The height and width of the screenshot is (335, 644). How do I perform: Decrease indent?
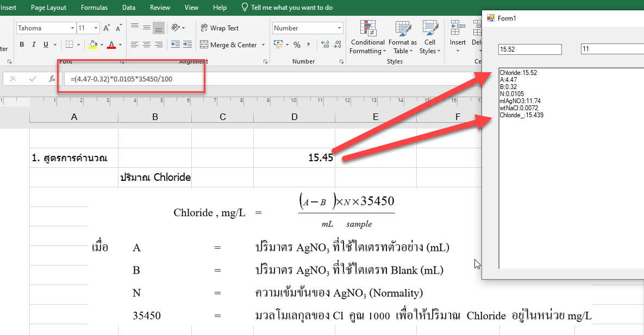[x=176, y=45]
